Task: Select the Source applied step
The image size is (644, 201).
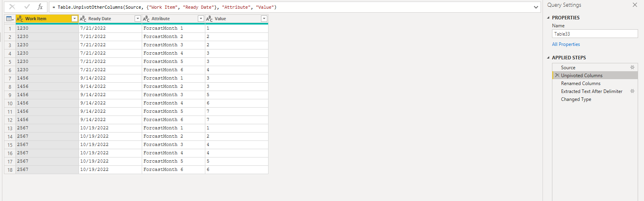Action: coord(595,68)
